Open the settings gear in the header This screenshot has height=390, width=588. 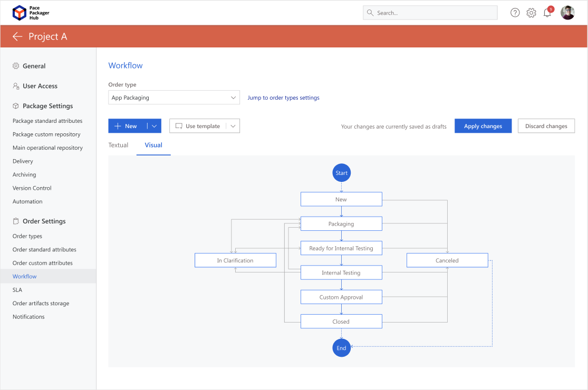tap(531, 13)
